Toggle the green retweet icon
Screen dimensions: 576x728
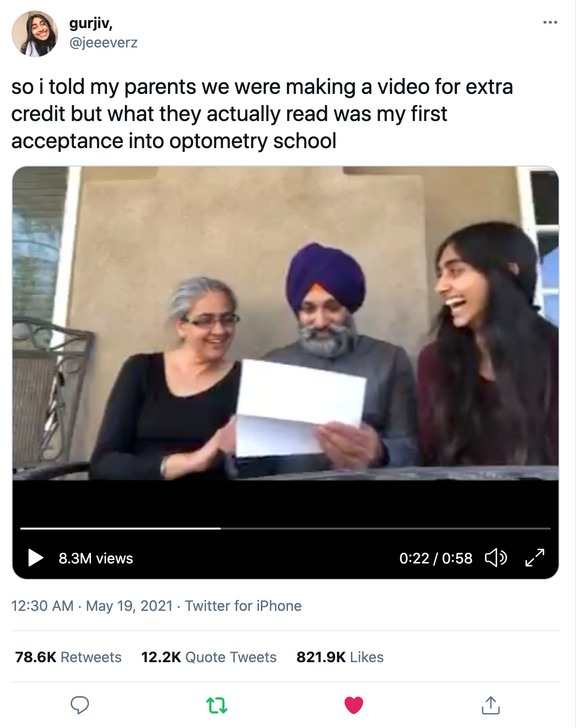[x=217, y=705]
